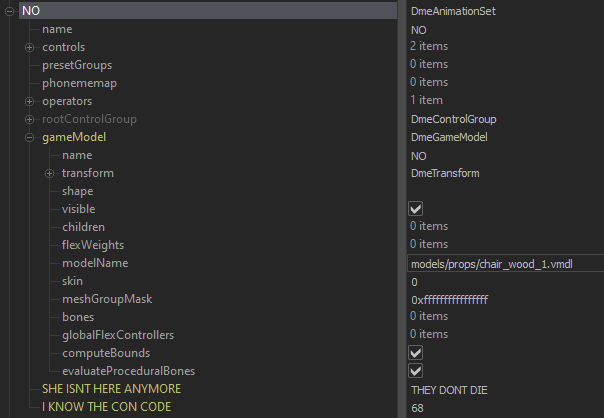The image size is (604, 418).
Task: Select the globalFlexControllers attribute row
Action: (118, 335)
